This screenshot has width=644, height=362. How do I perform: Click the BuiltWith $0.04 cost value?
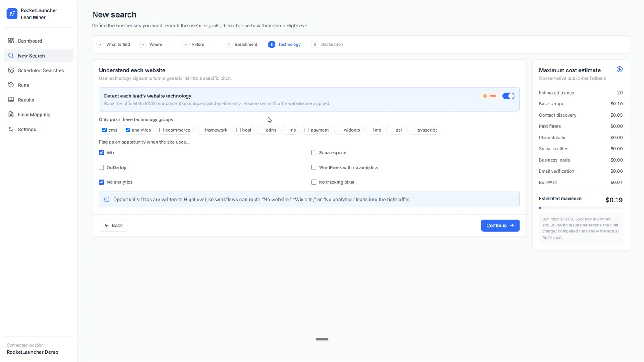(x=616, y=183)
